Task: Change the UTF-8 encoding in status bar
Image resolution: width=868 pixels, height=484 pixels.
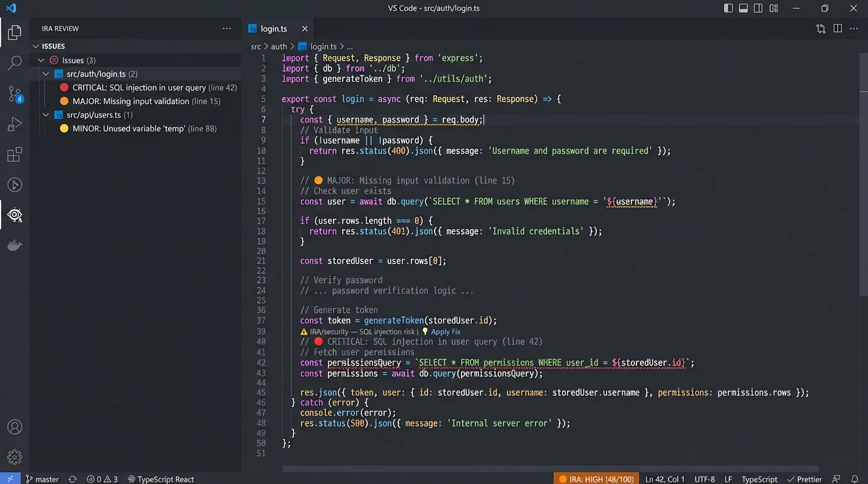Action: [705, 479]
